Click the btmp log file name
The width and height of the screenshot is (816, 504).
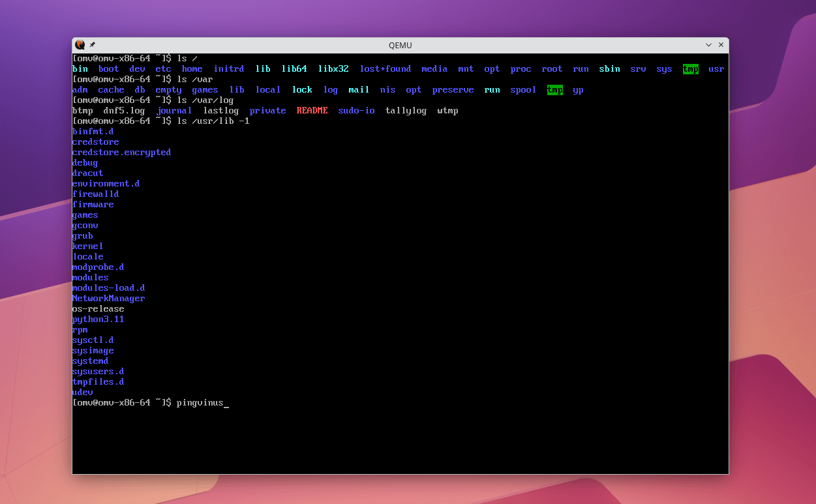pyautogui.click(x=83, y=111)
